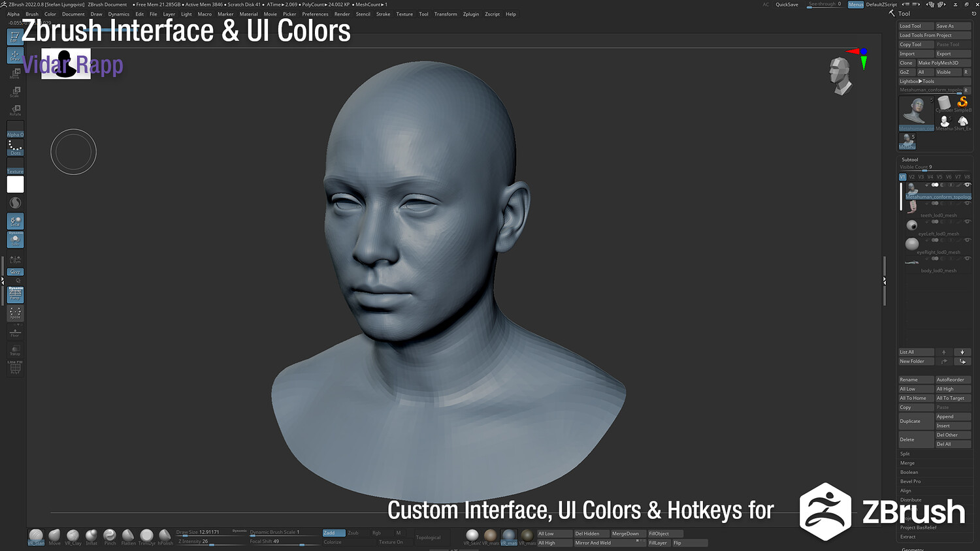Click Make PolyMesh3D button
980x551 pixels.
[x=943, y=63]
